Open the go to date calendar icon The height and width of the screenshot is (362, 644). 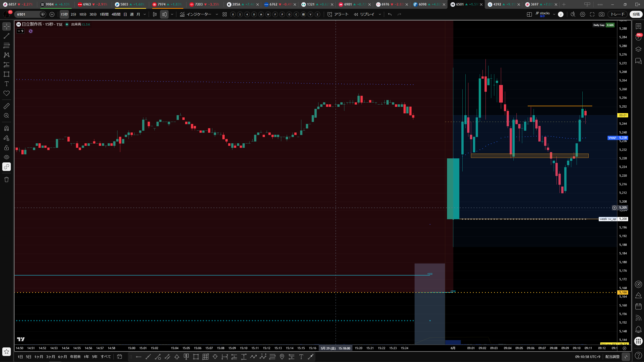[119, 357]
